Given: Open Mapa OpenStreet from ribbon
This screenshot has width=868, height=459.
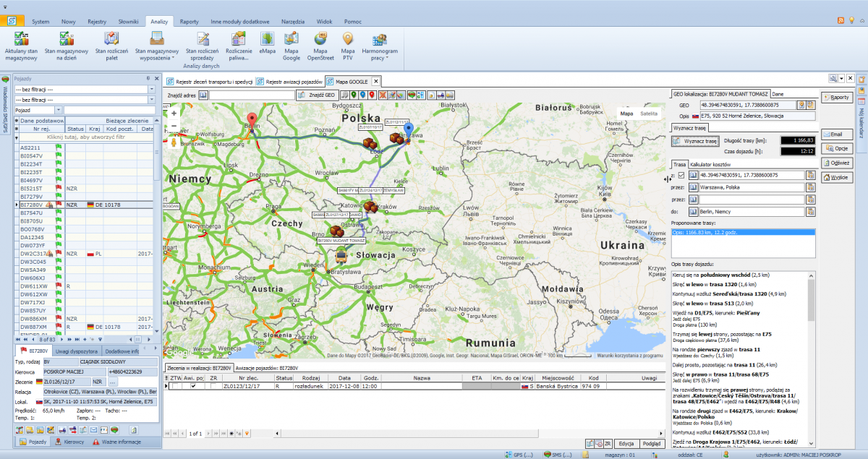Looking at the screenshot, I should [x=320, y=46].
